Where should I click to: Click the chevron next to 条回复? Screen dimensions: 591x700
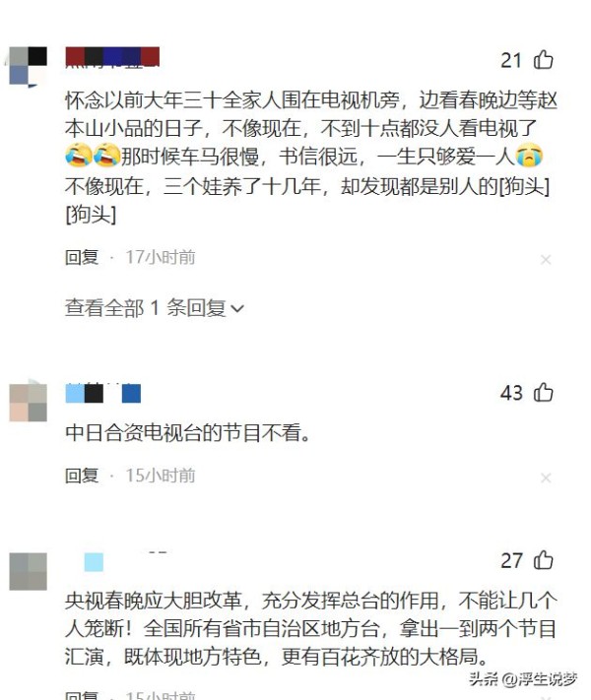pos(237,308)
